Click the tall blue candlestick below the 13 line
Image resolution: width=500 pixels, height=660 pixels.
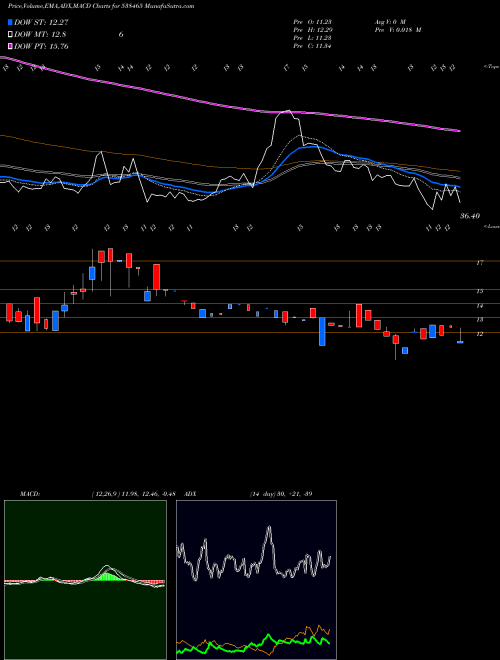click(x=322, y=332)
